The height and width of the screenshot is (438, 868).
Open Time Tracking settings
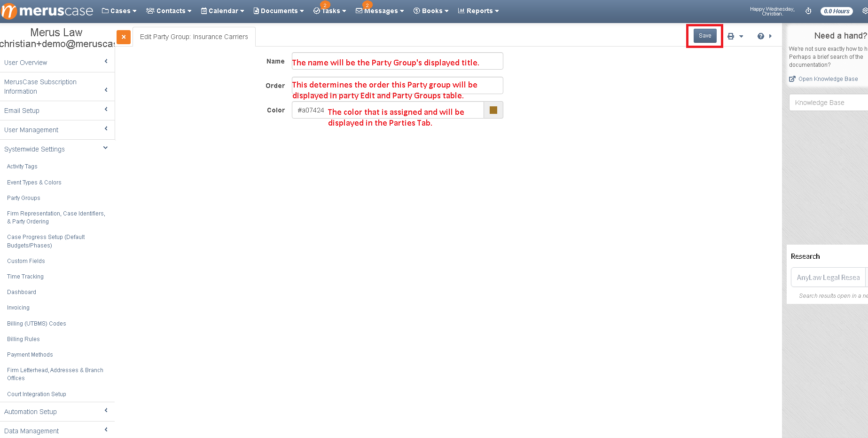[x=25, y=277]
